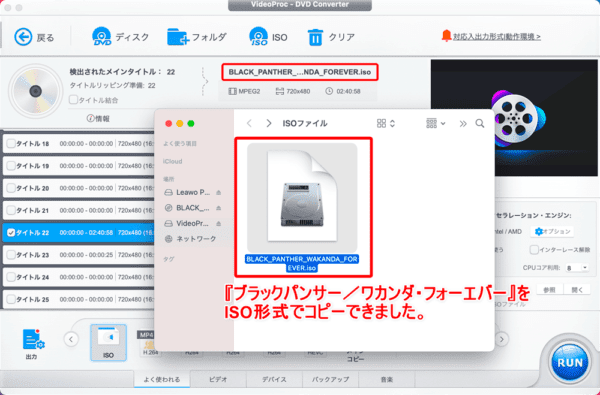
Task: Minimize Finder with yellow button
Action: point(179,123)
